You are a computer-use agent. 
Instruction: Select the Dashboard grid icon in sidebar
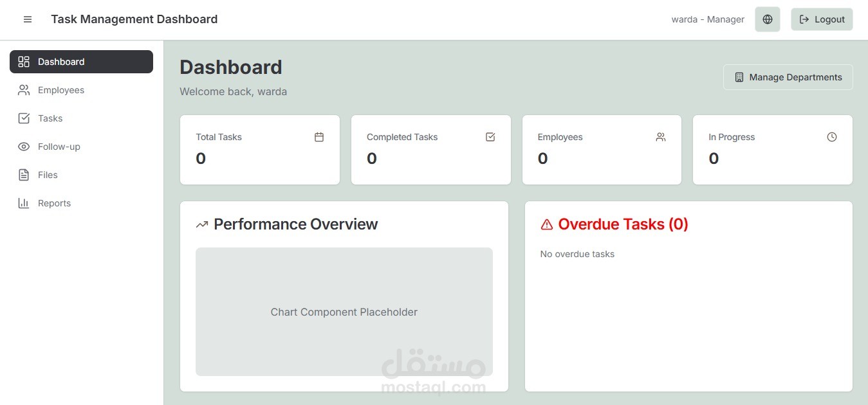24,61
